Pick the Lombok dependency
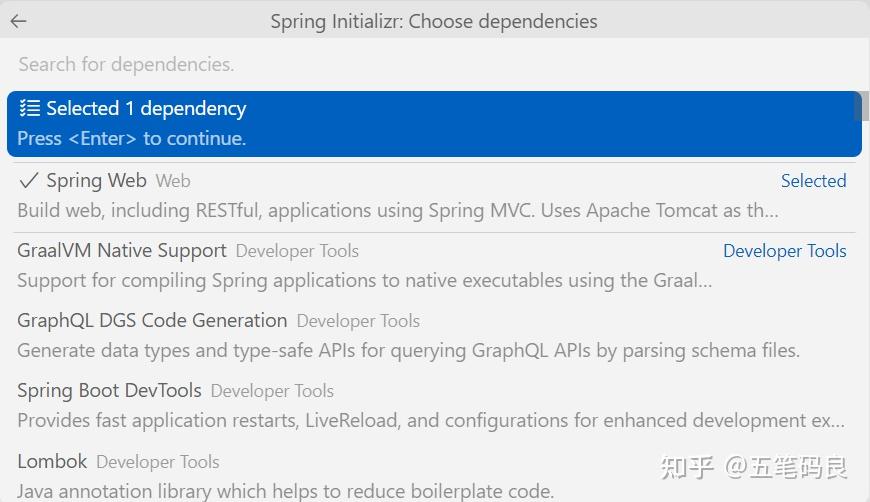870x502 pixels. point(52,461)
